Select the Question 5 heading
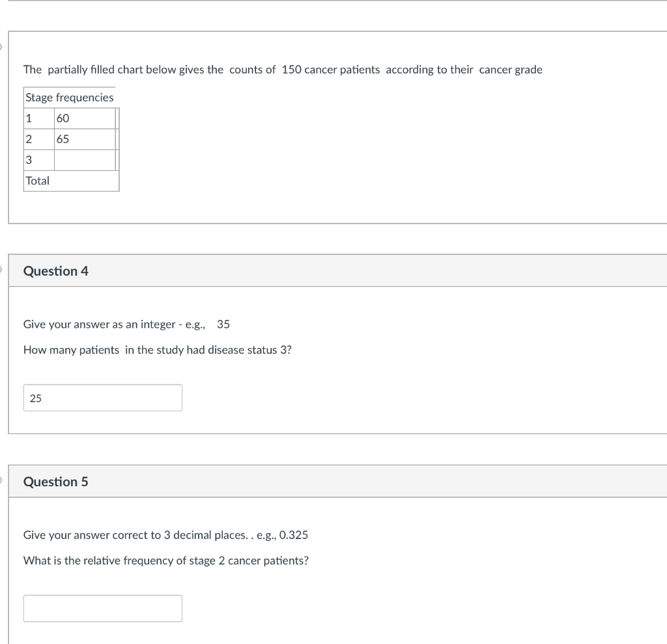 tap(56, 482)
